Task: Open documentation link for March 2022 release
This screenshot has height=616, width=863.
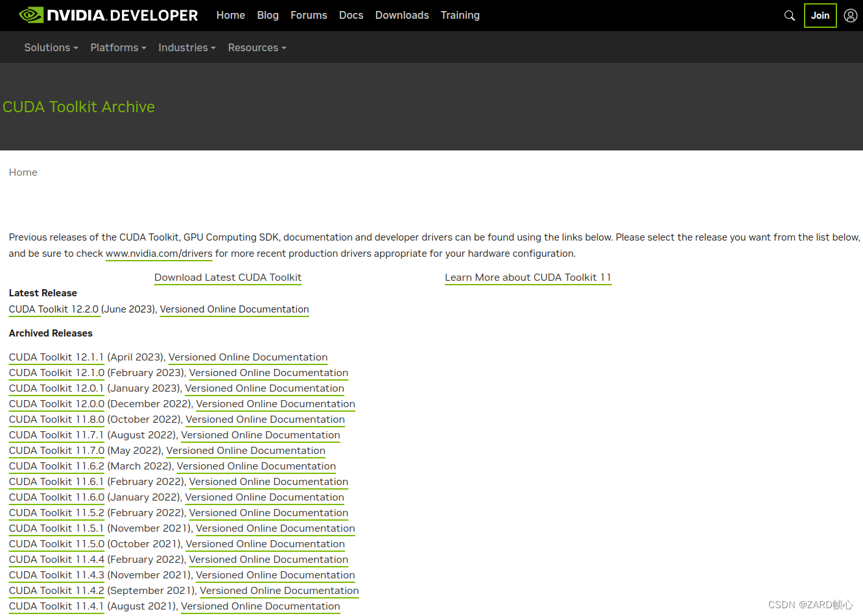Action: [x=257, y=466]
